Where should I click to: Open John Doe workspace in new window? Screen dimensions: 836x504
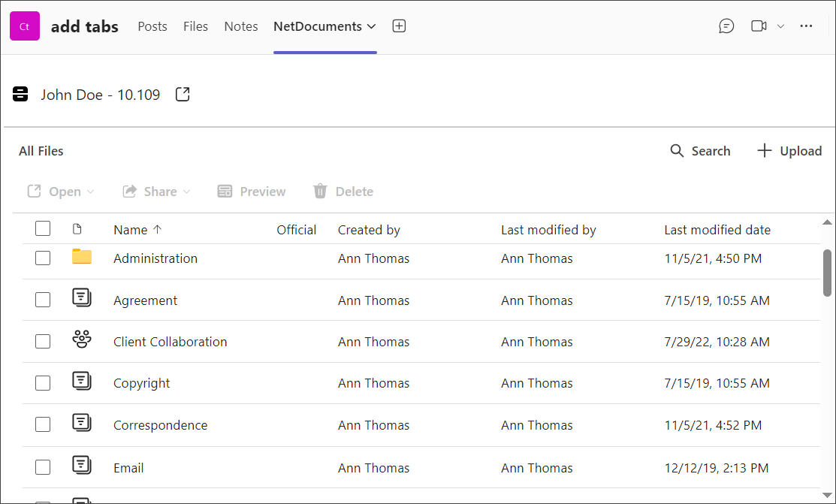(182, 94)
